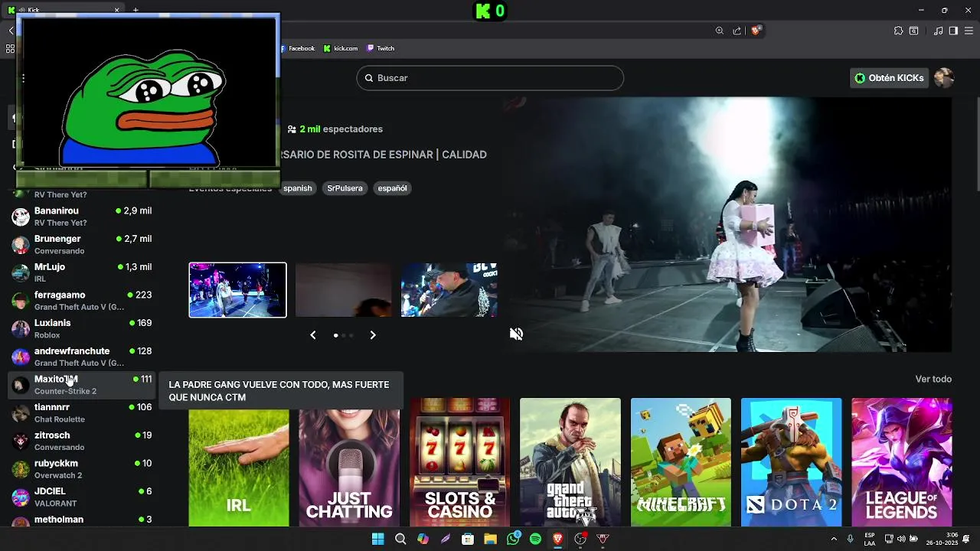Open Windows taskbar search
The width and height of the screenshot is (980, 551).
point(400,539)
